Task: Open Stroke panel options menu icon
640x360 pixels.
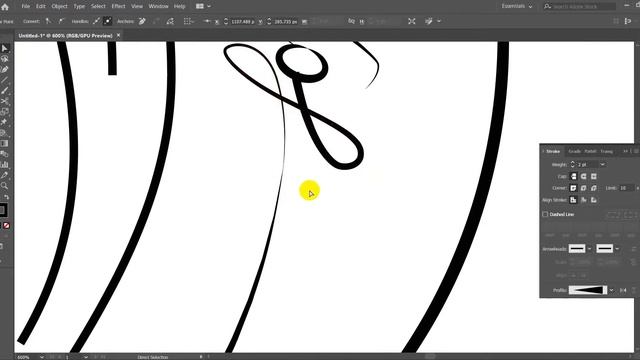Action: pos(636,151)
